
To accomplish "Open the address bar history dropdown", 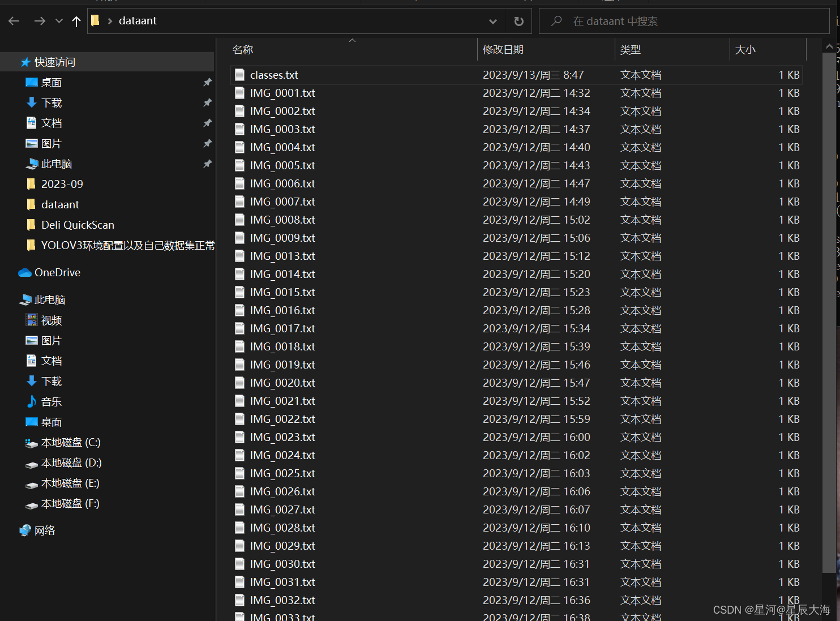I will (x=492, y=21).
